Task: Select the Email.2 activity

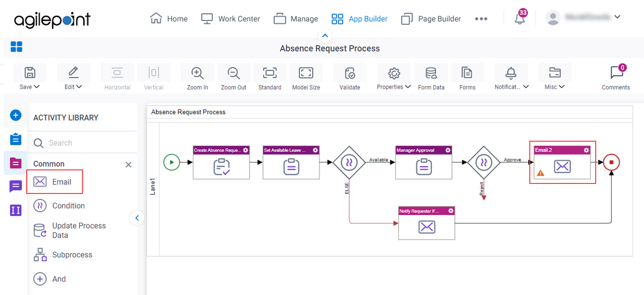Action: tap(562, 162)
